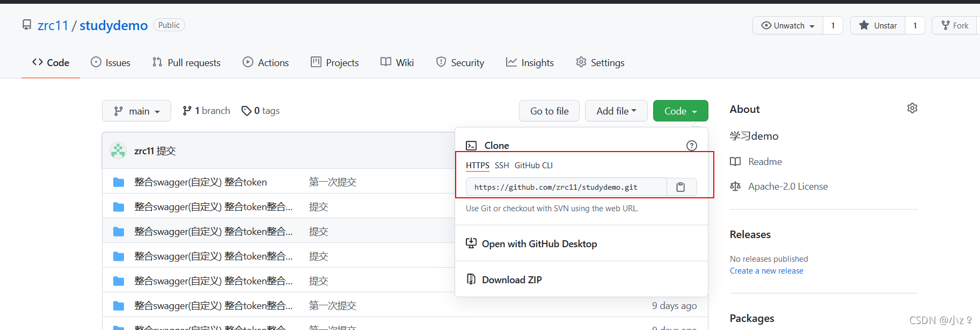Viewport: 980px width, 330px height.
Task: Unstar the repository
Action: click(878, 25)
